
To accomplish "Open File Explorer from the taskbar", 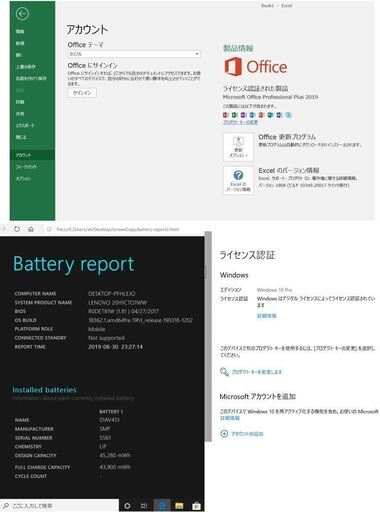I will [179, 506].
